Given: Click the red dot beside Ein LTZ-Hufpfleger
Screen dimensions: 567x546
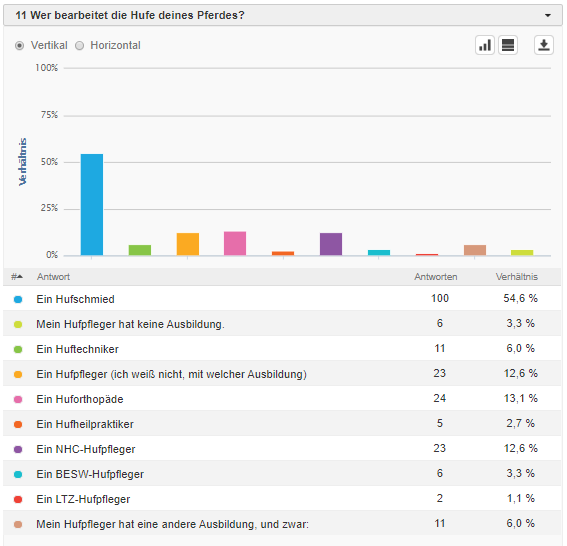Looking at the screenshot, I should click(18, 499).
